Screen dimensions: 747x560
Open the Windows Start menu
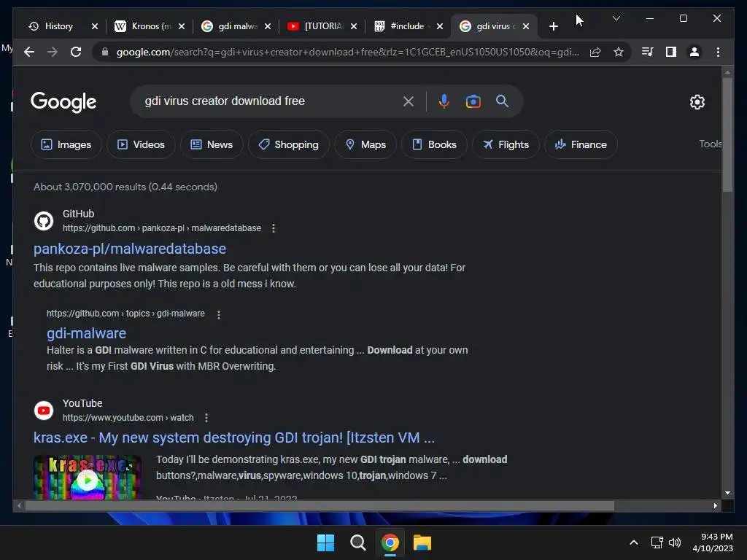point(325,542)
